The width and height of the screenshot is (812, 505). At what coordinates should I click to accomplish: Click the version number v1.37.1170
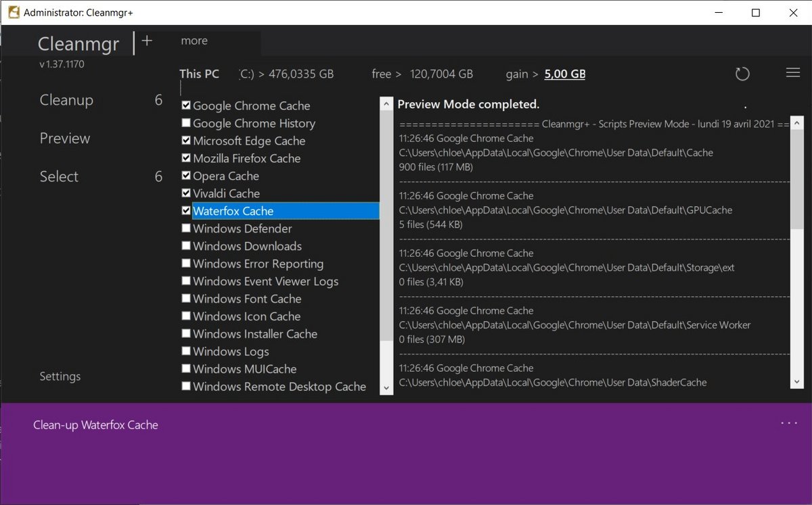pos(62,64)
